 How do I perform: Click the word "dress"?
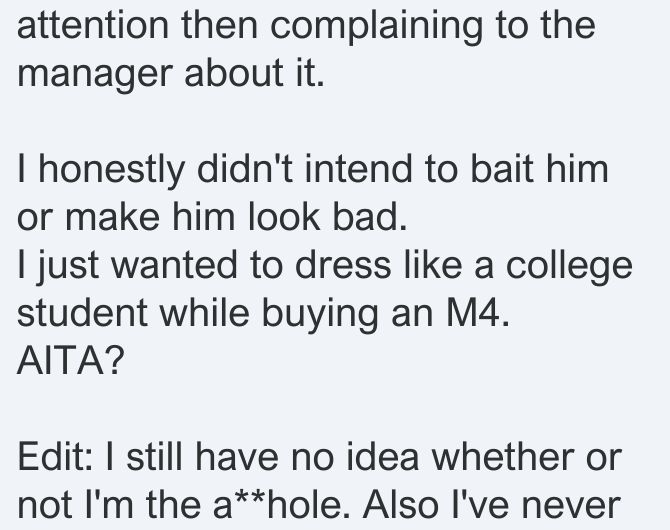click(343, 264)
